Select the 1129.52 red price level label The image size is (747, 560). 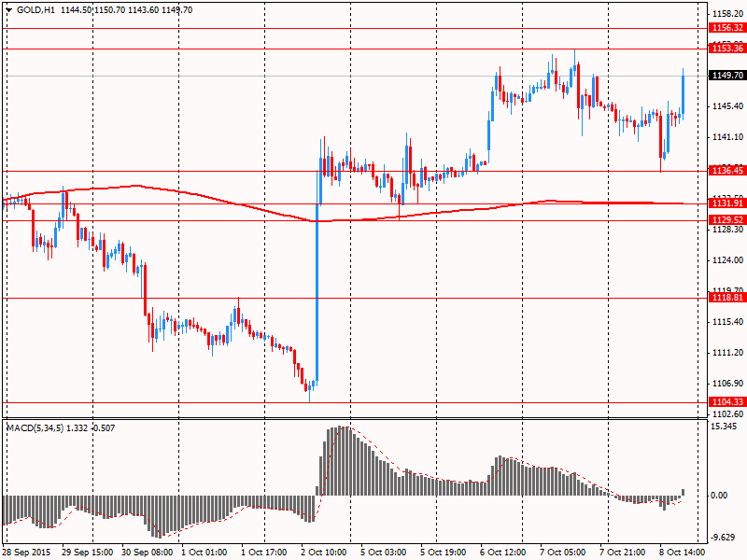[727, 220]
